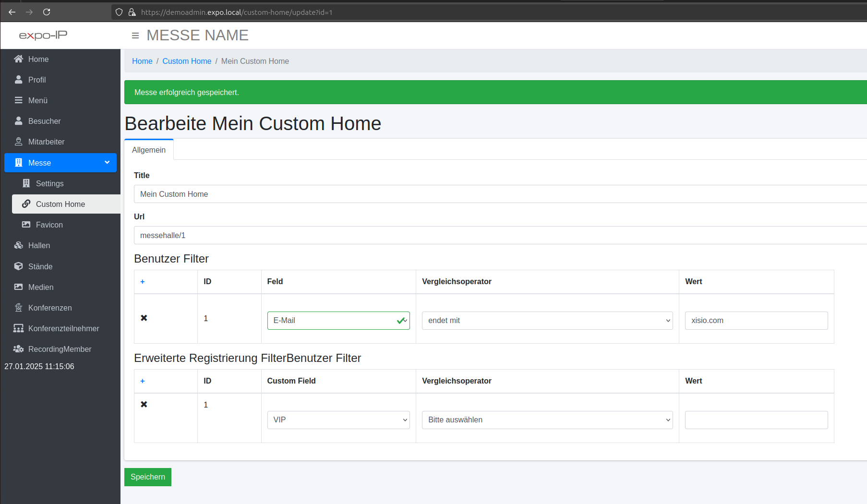Click the Speichern button

pos(147,477)
